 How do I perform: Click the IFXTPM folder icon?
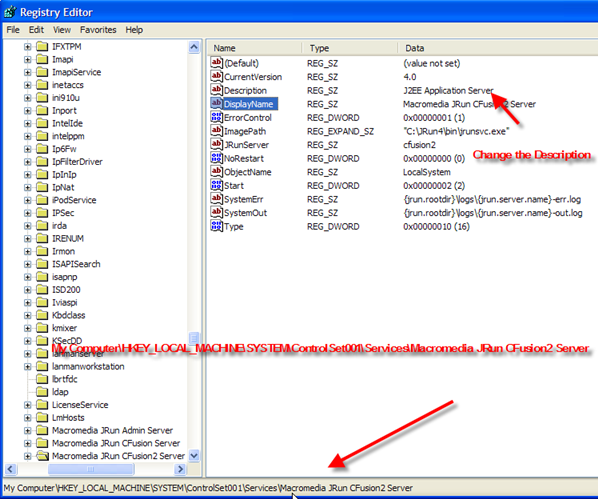click(x=42, y=47)
